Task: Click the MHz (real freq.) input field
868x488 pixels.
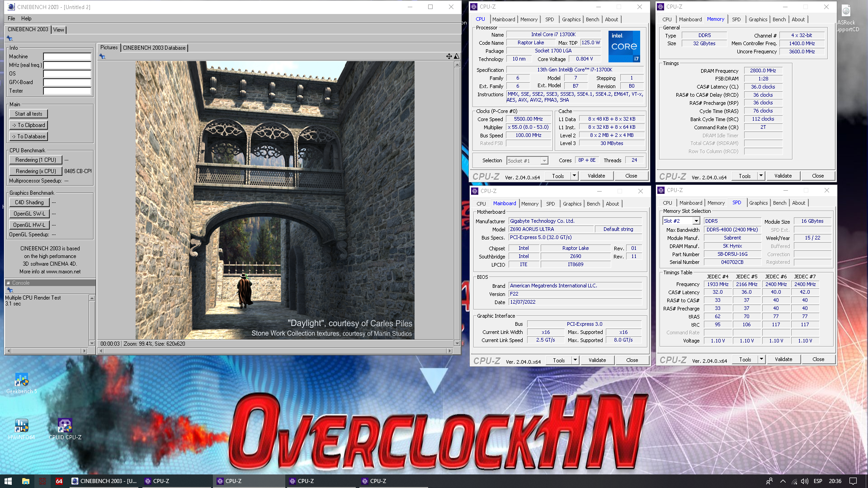Action: click(x=67, y=65)
